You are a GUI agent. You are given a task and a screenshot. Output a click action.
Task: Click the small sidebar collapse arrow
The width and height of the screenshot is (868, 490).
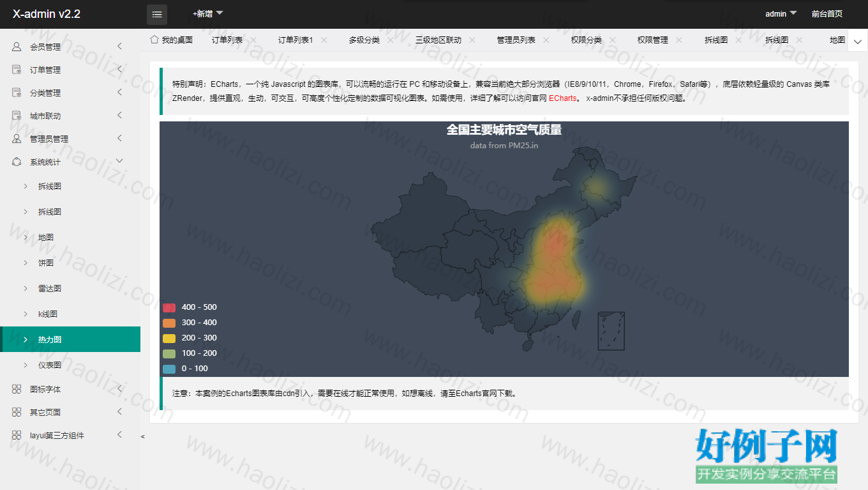coord(142,436)
